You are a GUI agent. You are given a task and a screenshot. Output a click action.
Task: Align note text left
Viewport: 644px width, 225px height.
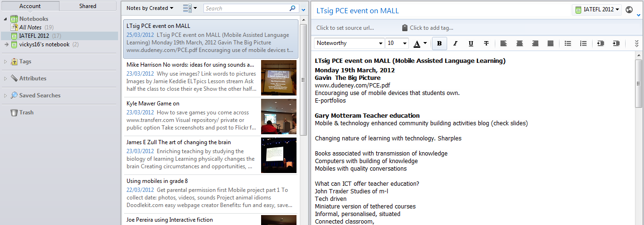pos(504,43)
